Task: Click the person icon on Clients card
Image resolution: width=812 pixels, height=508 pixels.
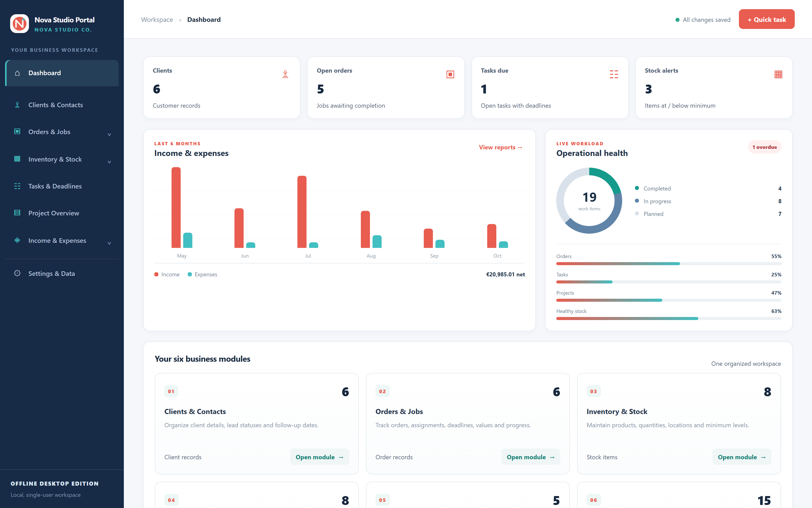Action: (x=285, y=74)
